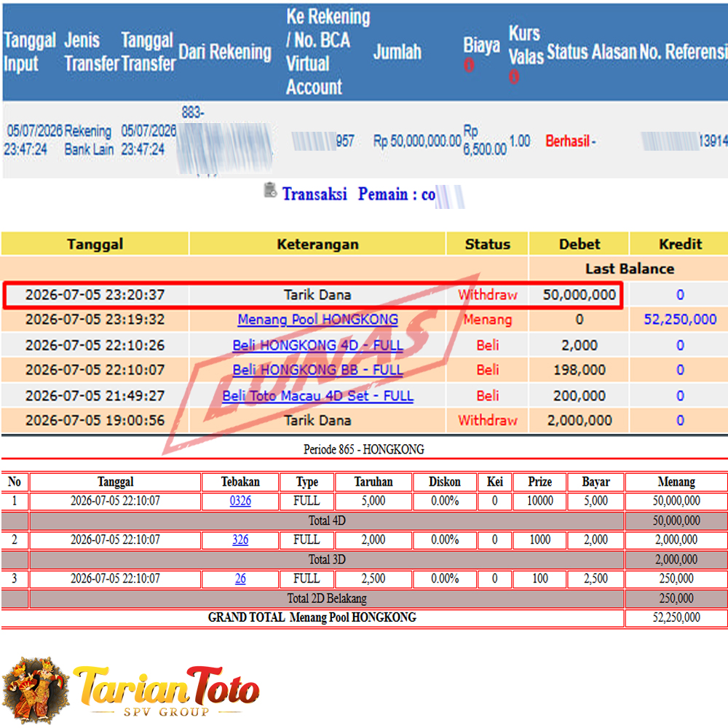Click the Tebakan column header
Screen dimensions: 728x728
(240, 482)
